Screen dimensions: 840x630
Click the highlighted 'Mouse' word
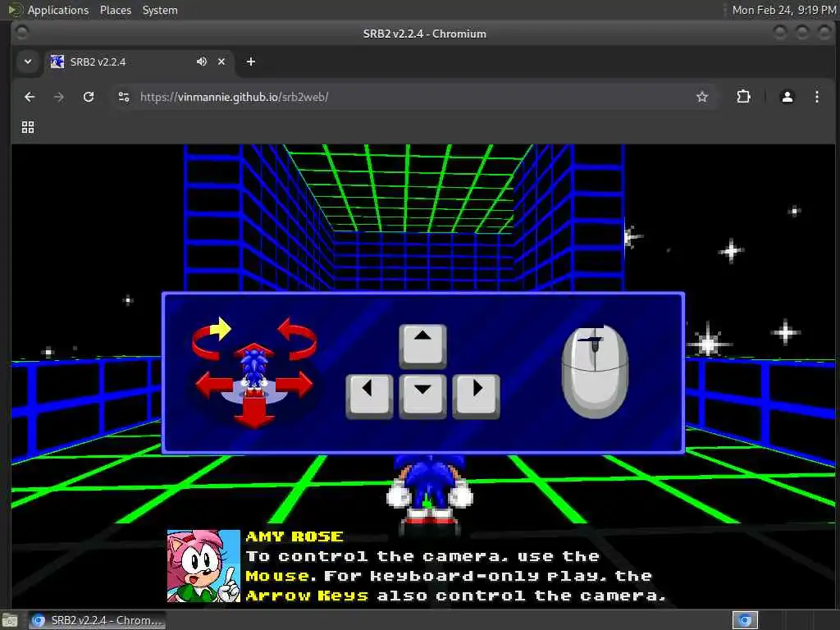pyautogui.click(x=277, y=576)
